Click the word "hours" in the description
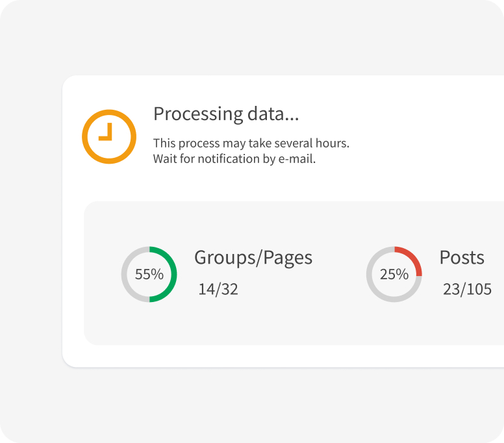The width and height of the screenshot is (504, 443). point(333,143)
